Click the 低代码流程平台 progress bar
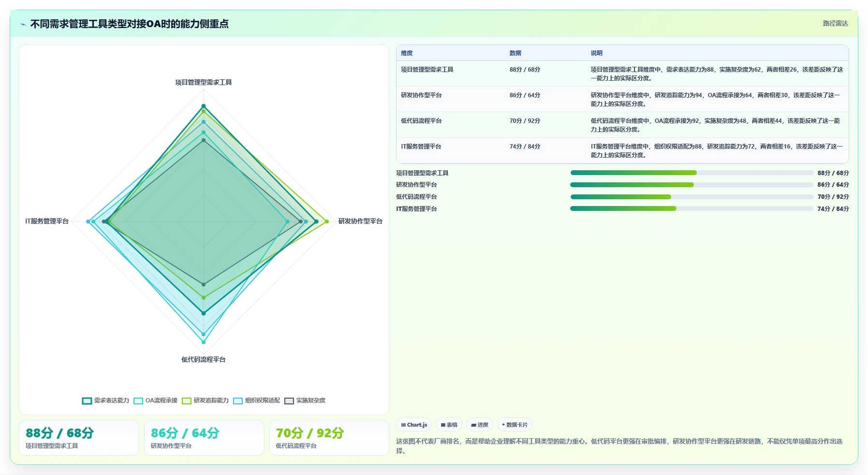Screen dimensions: 868x475 pyautogui.click(x=691, y=197)
